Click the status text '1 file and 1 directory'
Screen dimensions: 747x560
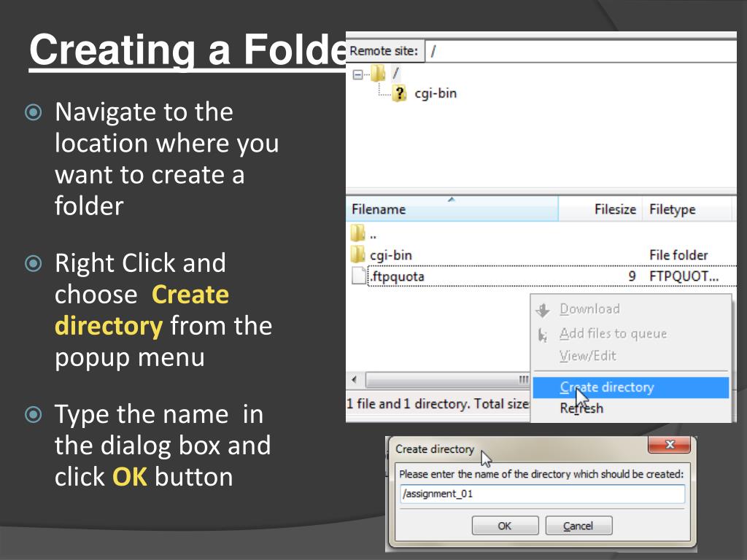[409, 404]
